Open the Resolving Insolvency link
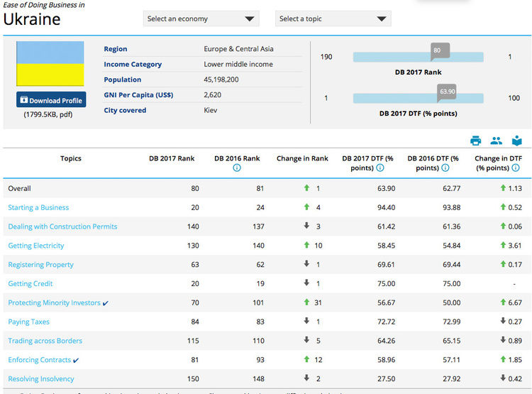Viewport: 532px width, 394px height. 41,378
